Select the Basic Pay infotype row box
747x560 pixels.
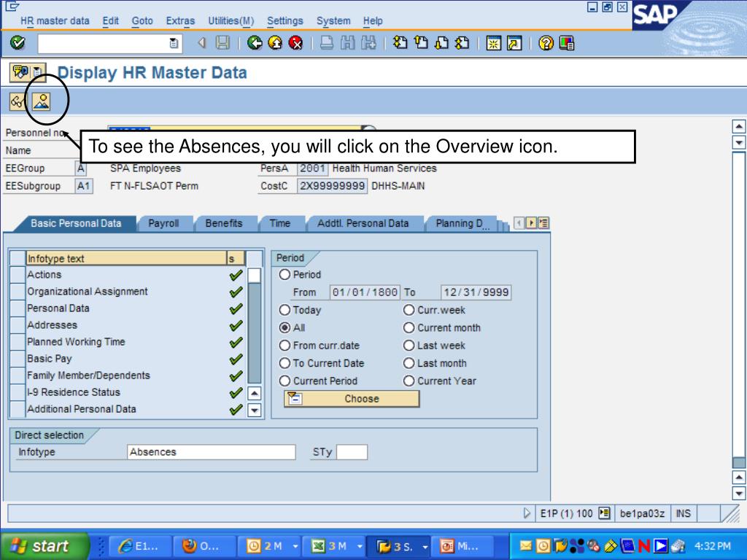pyautogui.click(x=18, y=359)
